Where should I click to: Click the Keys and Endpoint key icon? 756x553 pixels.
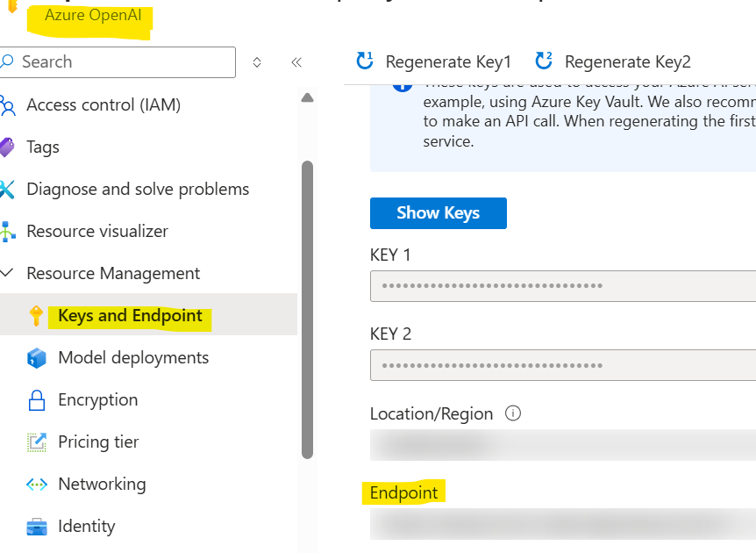click(x=36, y=316)
